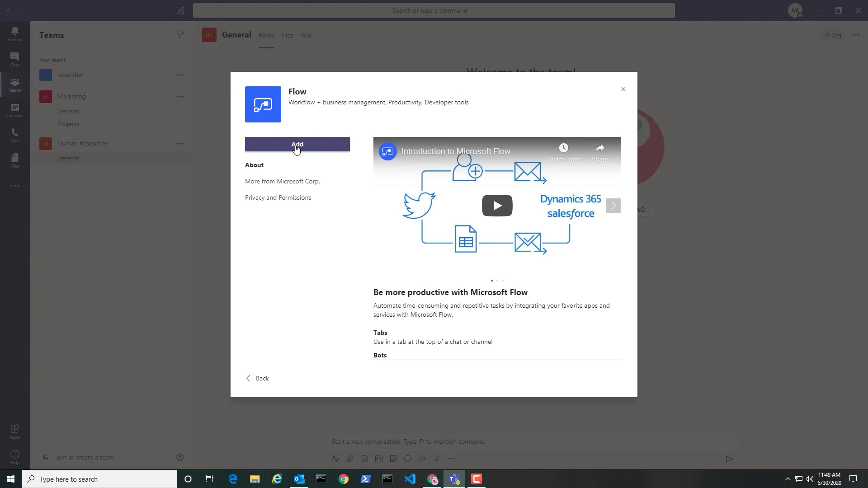868x488 pixels.
Task: Click the Add button for Flow
Action: pos(297,144)
